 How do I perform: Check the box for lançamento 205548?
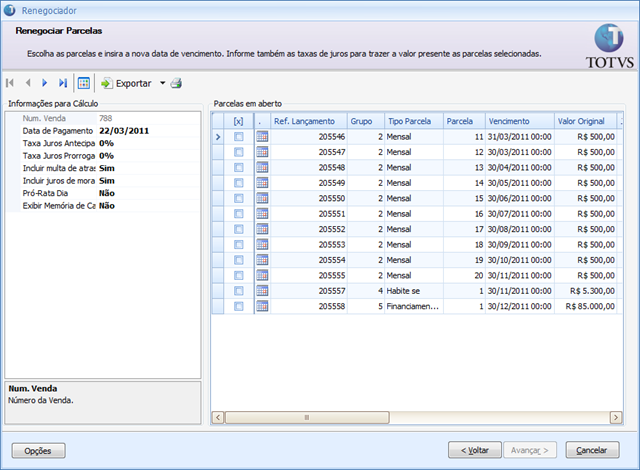click(x=239, y=168)
